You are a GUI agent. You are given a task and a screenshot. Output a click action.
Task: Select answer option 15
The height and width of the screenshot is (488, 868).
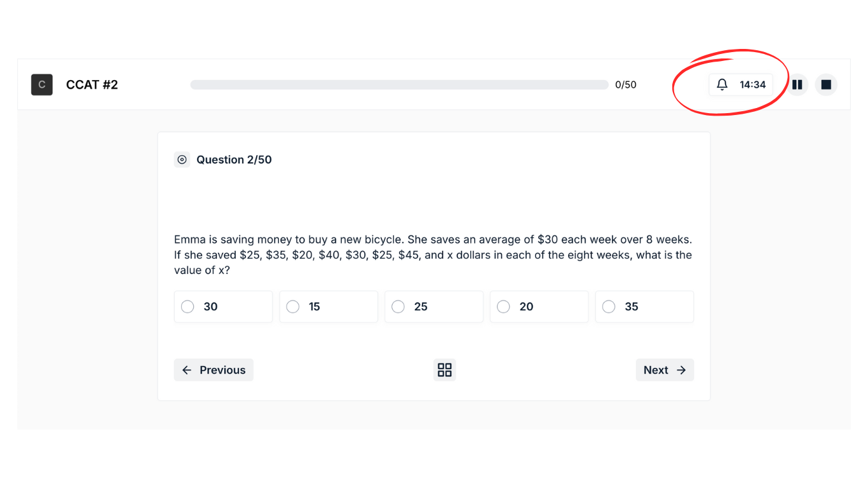293,307
